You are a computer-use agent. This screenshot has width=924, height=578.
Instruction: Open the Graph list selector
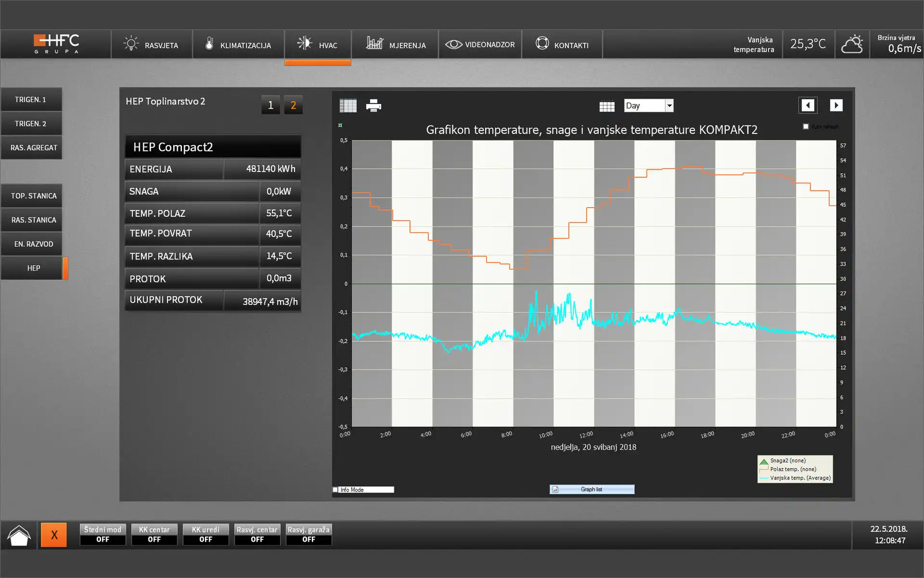591,490
